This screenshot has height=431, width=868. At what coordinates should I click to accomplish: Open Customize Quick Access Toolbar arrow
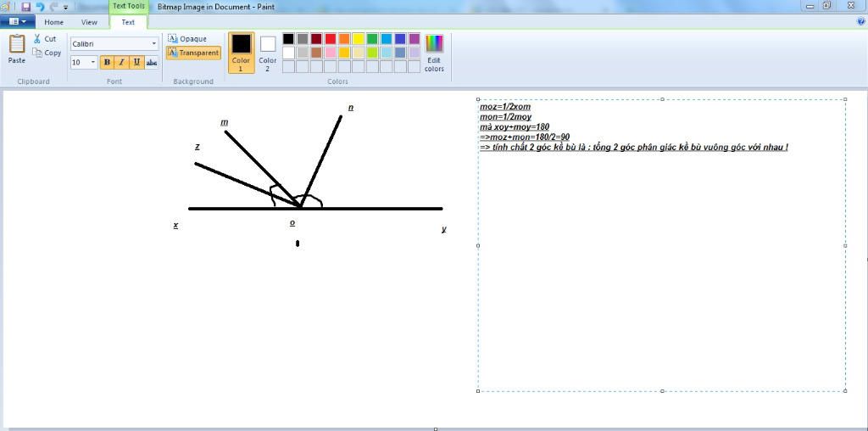click(x=66, y=8)
